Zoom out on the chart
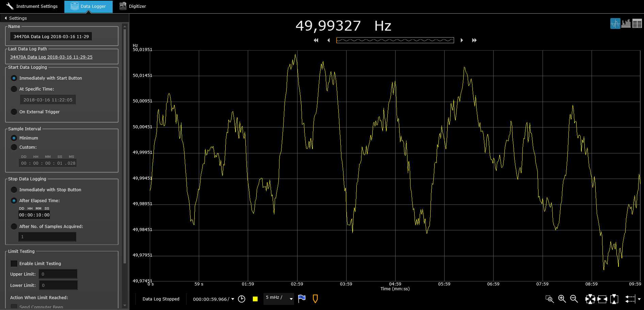The image size is (644, 310). click(x=574, y=299)
